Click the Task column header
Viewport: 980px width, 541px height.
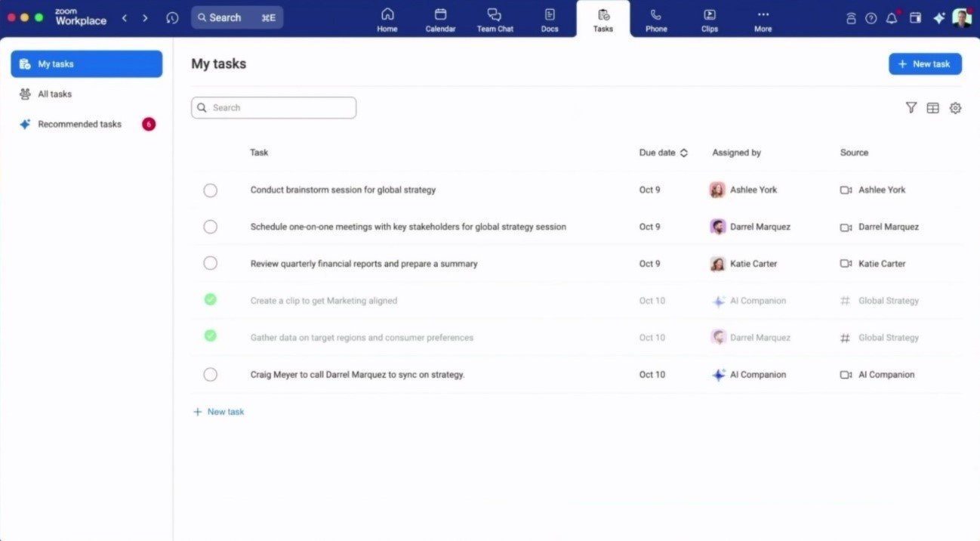tap(259, 153)
